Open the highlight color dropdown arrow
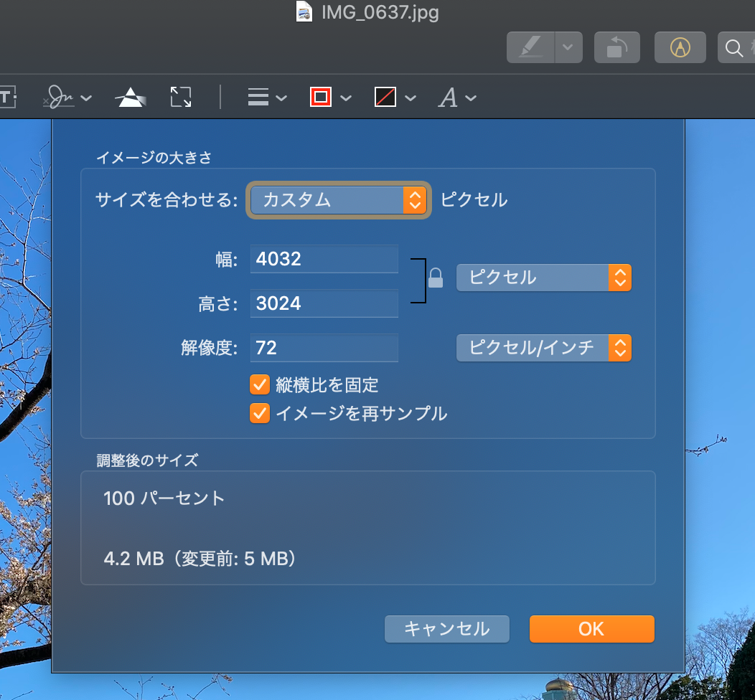 pos(568,47)
